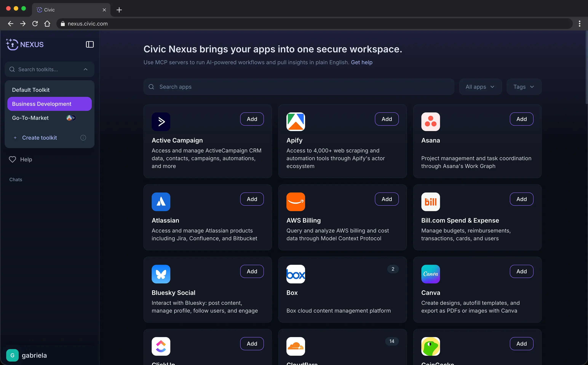Collapse the toolkit list using the chevron
The image size is (588, 365).
click(85, 69)
